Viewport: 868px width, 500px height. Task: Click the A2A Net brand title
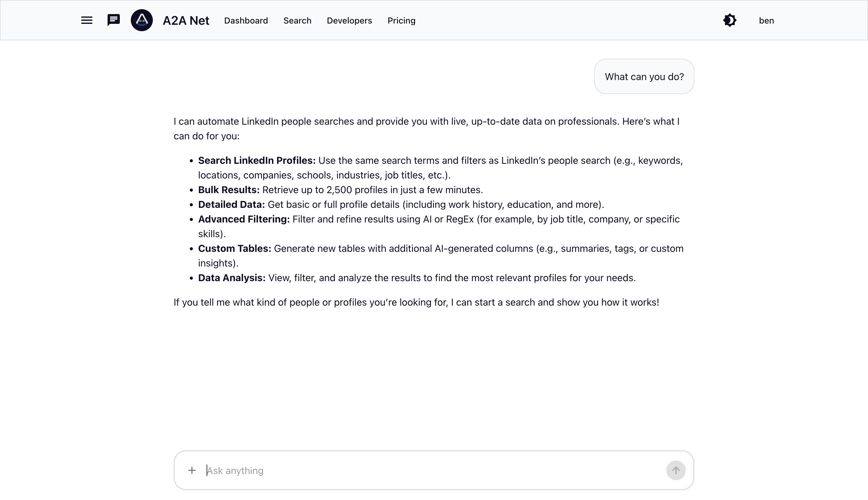tap(186, 20)
